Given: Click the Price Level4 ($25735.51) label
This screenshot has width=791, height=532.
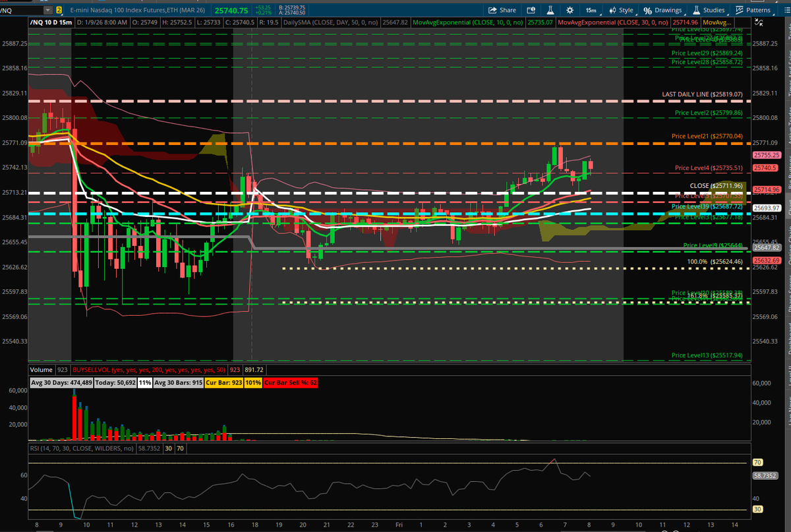Looking at the screenshot, I should tap(709, 167).
